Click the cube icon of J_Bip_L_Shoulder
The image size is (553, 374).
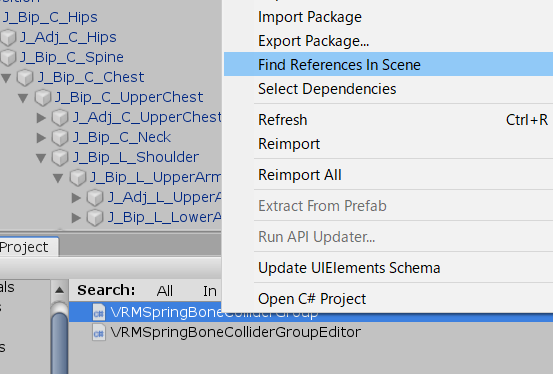point(60,158)
